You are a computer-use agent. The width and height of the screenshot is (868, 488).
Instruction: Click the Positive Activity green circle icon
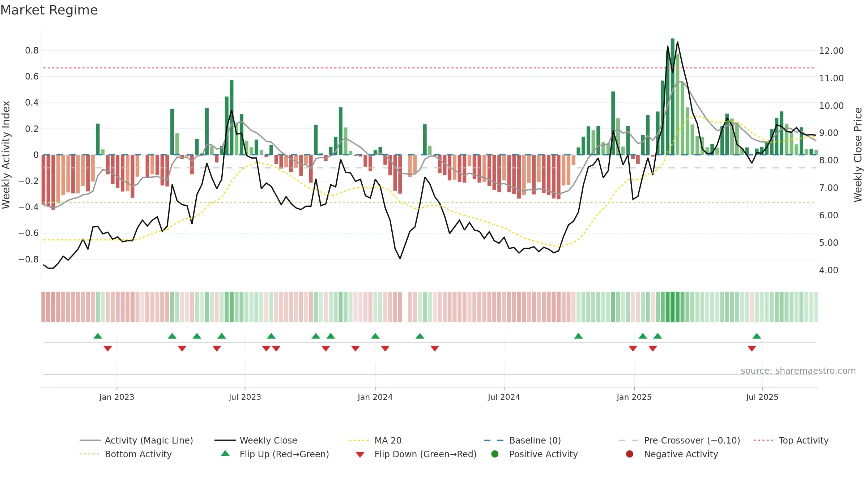point(495,454)
